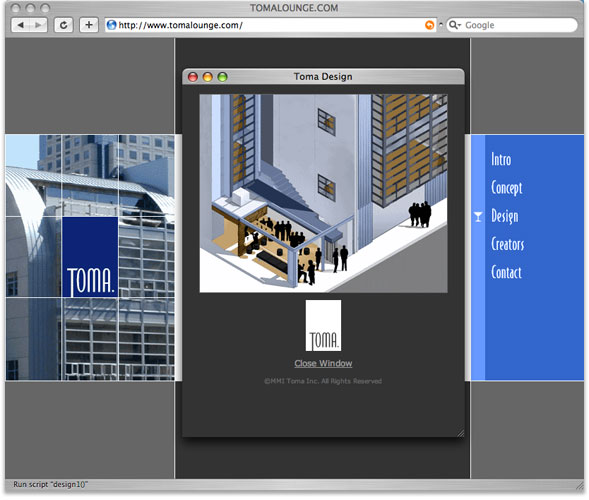Click the white Toma logo in popup
The width and height of the screenshot is (589, 500).
323,325
